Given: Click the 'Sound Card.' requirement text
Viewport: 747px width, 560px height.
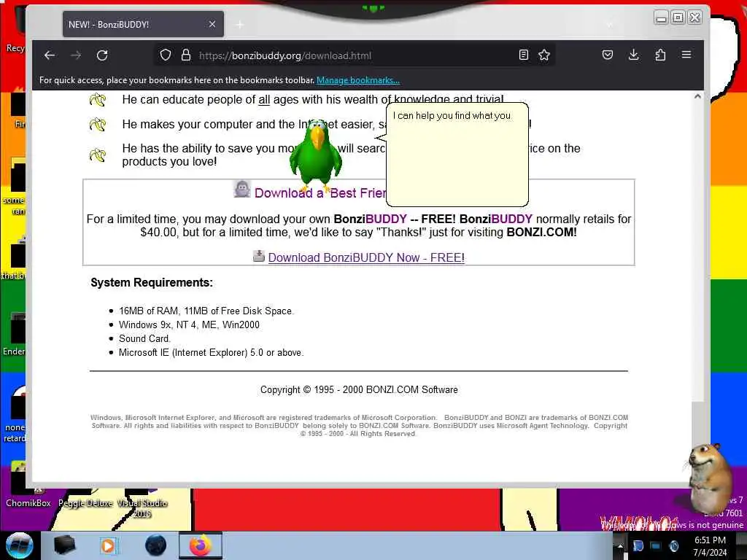Looking at the screenshot, I should click(x=144, y=338).
